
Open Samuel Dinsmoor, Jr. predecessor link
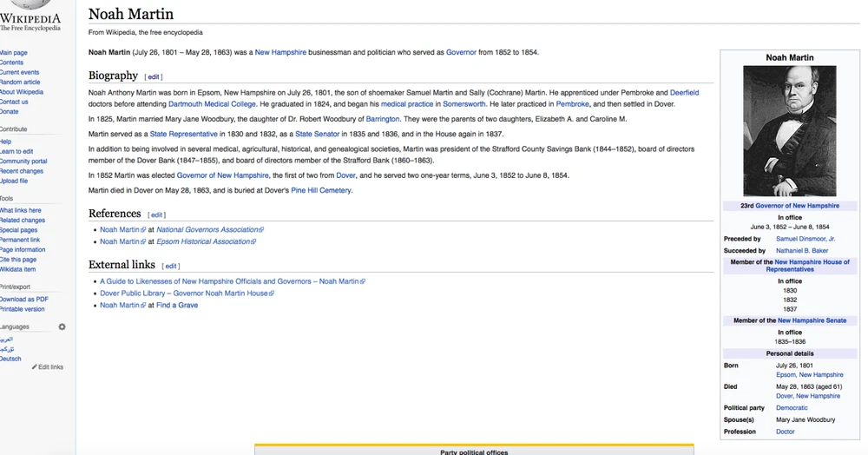(806, 239)
